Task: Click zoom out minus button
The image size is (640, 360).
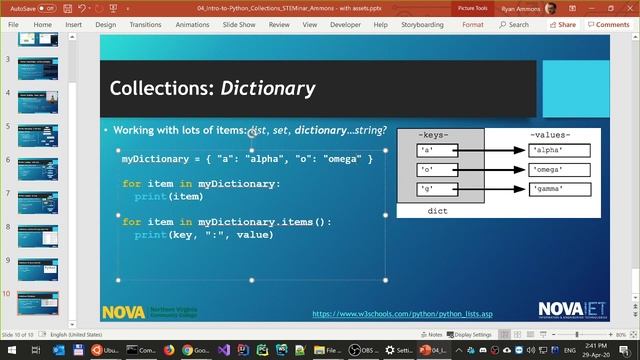Action: pos(553,335)
